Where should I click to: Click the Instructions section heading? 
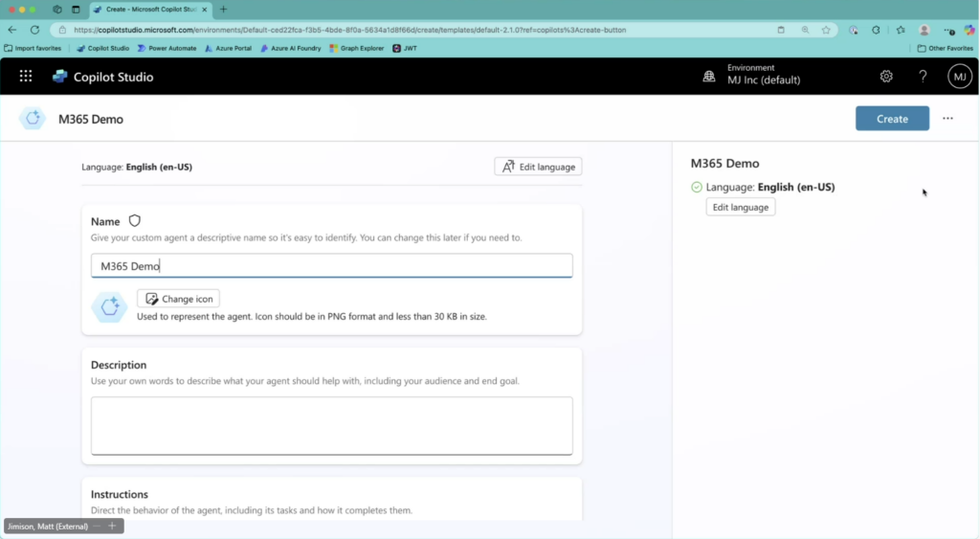click(120, 494)
